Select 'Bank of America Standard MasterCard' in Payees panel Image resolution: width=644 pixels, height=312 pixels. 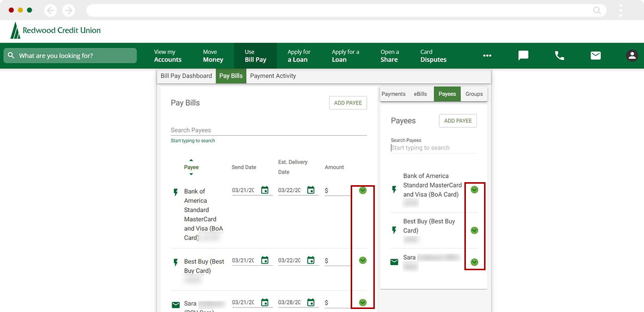(x=432, y=185)
